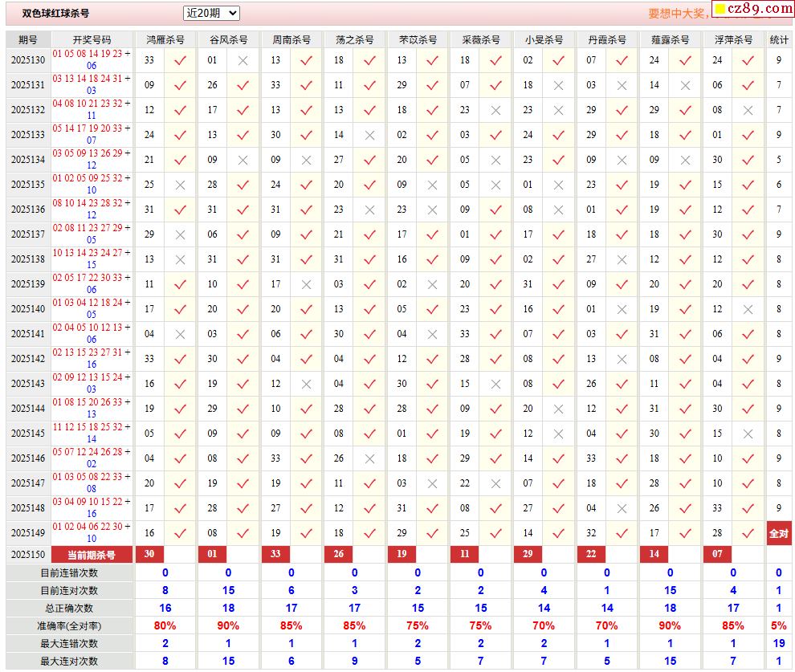Open the 近20期 period range dropdown
Image resolution: width=795 pixels, height=672 pixels.
[x=211, y=13]
